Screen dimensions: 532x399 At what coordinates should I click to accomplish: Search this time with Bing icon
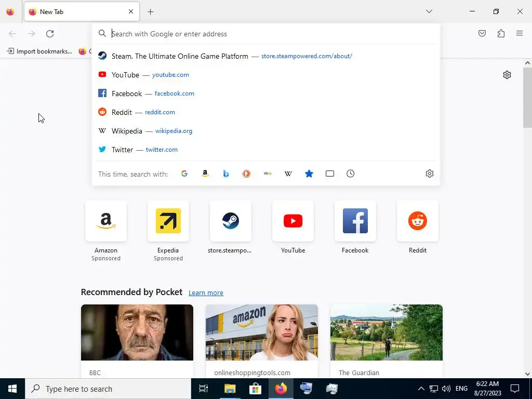pyautogui.click(x=226, y=174)
